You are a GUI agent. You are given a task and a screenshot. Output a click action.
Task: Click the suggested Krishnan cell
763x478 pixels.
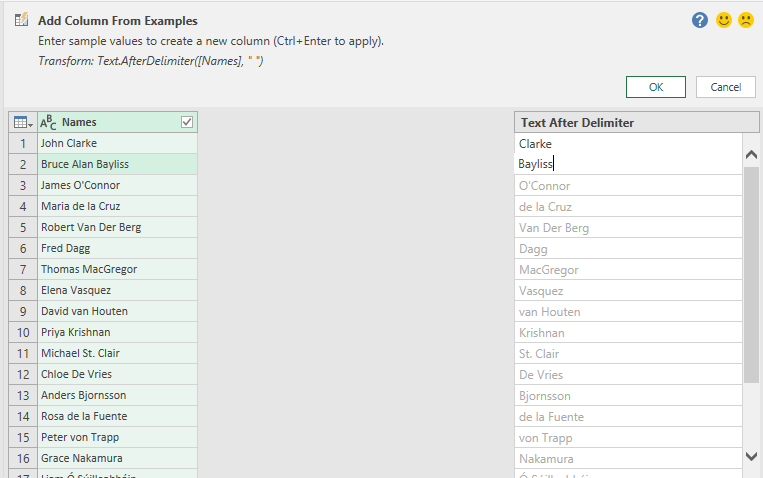tap(628, 332)
